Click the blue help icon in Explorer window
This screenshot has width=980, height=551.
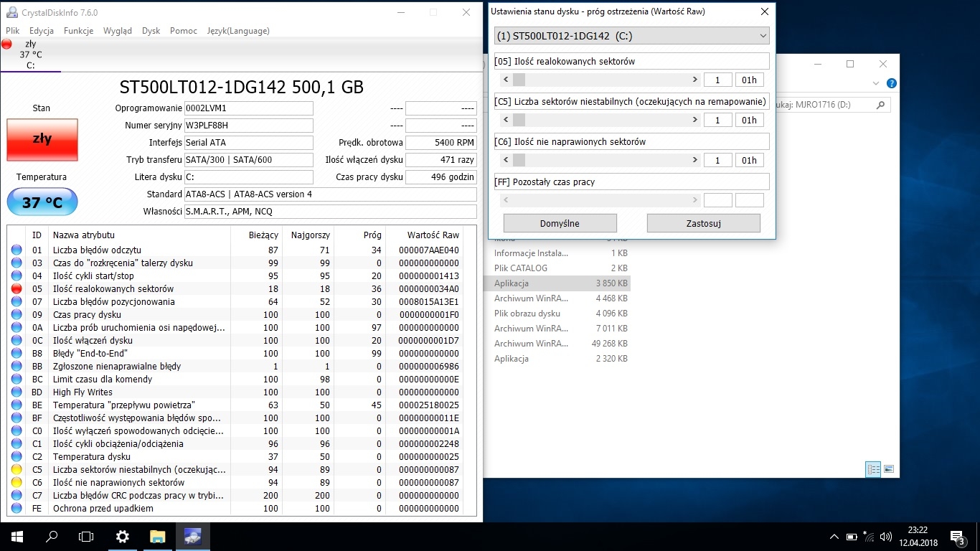[891, 83]
